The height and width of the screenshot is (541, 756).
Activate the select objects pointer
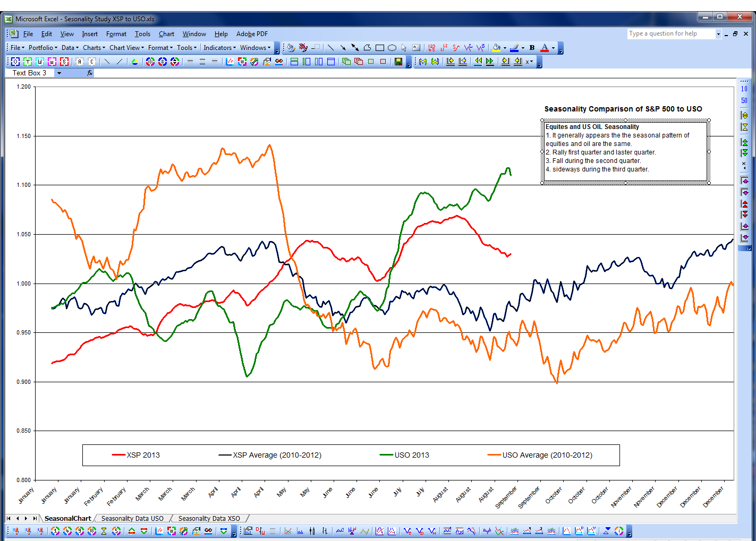404,48
